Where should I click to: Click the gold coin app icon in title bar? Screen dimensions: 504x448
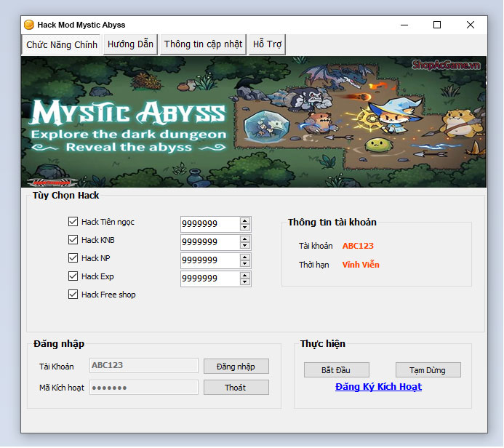(x=29, y=25)
